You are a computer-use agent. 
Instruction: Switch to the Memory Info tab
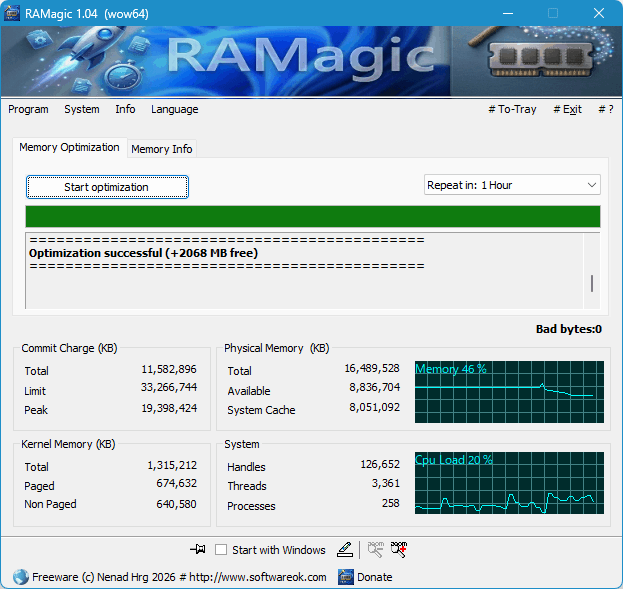tap(162, 149)
